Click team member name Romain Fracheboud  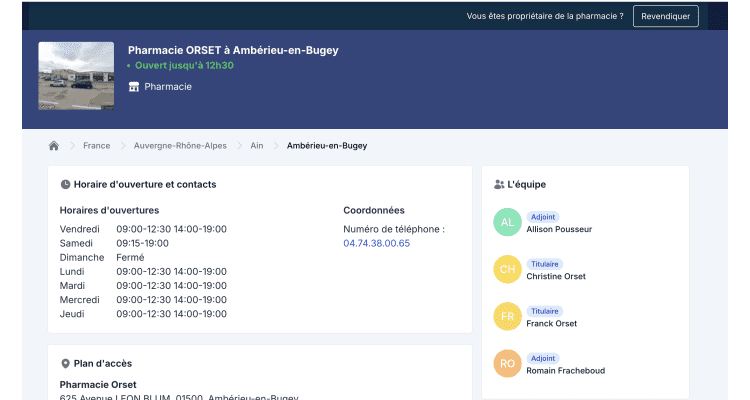coord(565,370)
